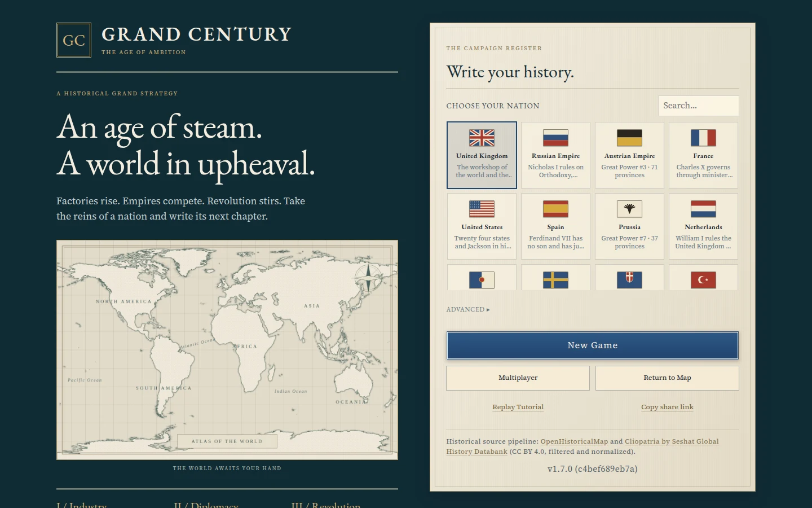The width and height of the screenshot is (812, 508).
Task: Pick the Sweden yellow cross flag
Action: coord(555,280)
